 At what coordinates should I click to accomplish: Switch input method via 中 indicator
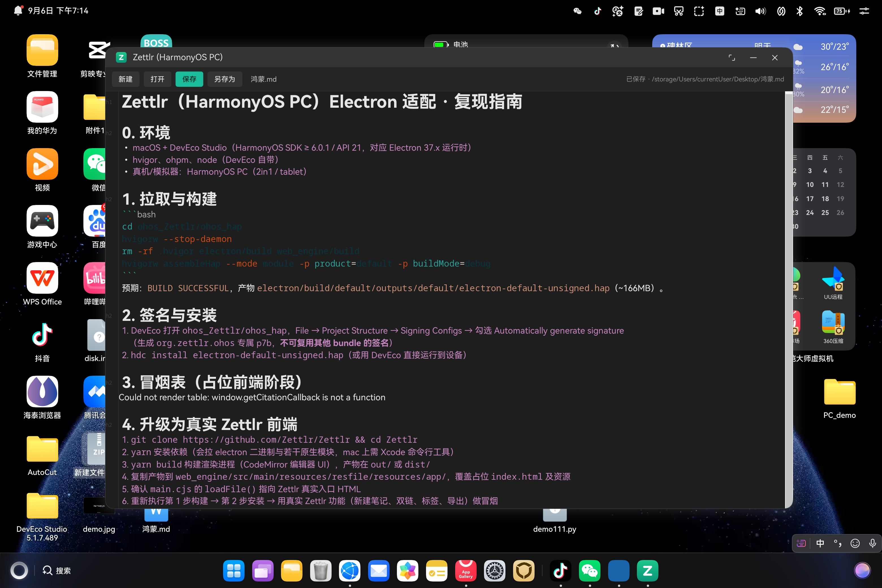(x=820, y=543)
